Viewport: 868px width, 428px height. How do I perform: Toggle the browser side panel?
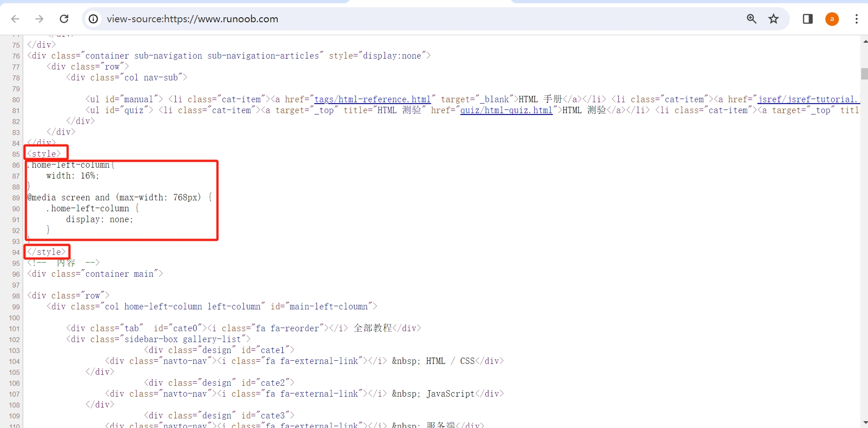[x=808, y=19]
